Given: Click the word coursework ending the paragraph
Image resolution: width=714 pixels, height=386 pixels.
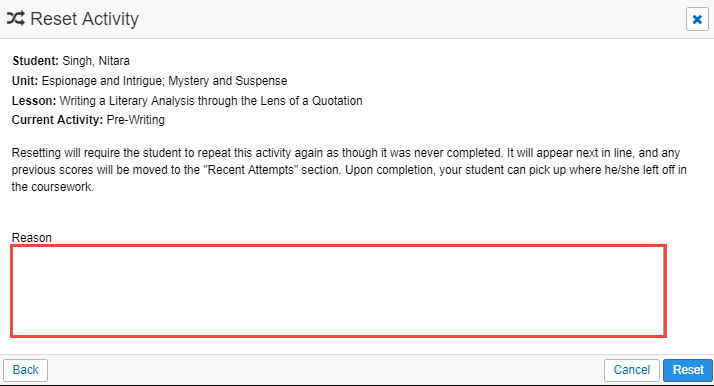Looking at the screenshot, I should [61, 187].
